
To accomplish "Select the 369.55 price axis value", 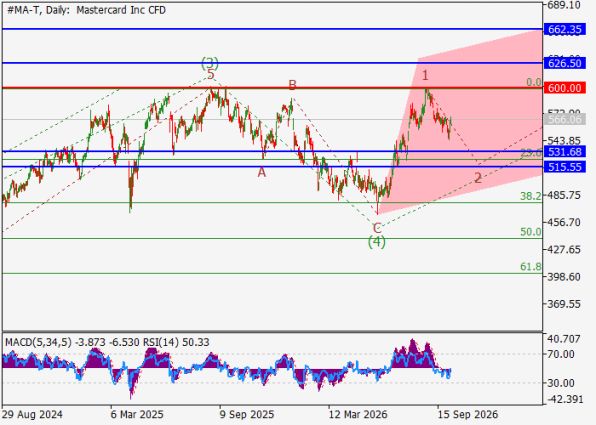I will point(564,304).
